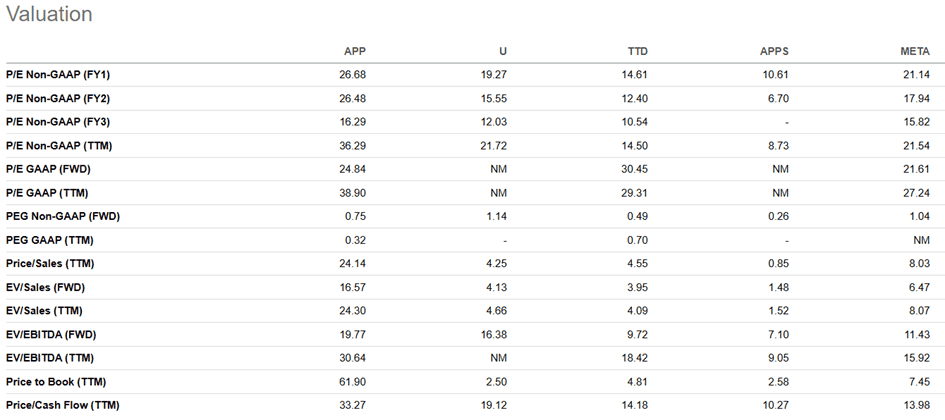Click the PEG GAAP (TTM) row label
The height and width of the screenshot is (420, 945).
51,240
